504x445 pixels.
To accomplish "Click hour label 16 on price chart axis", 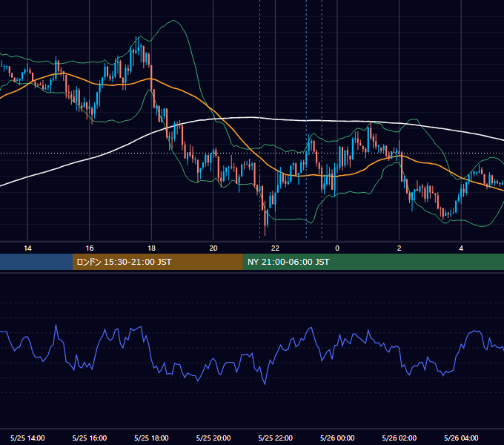I will coord(90,248).
